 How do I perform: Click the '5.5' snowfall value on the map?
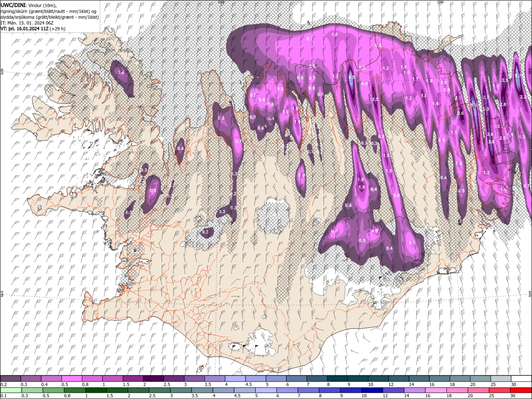(351, 77)
